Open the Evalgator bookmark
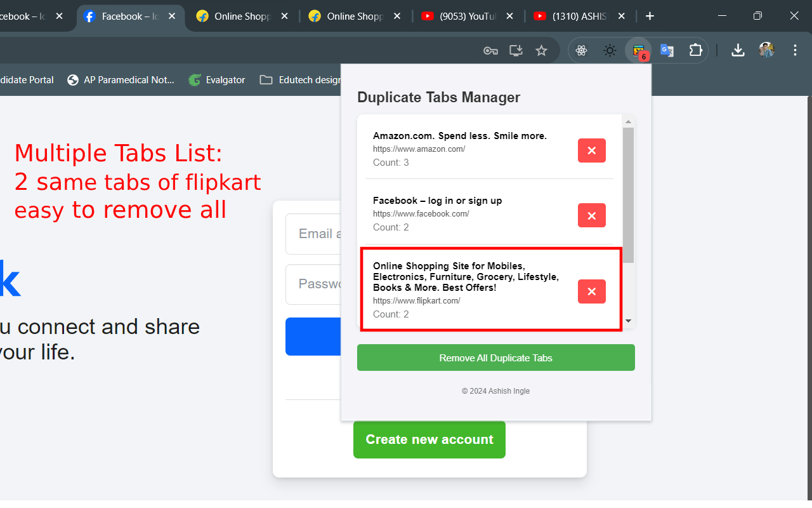This screenshot has height=508, width=812. pos(217,80)
